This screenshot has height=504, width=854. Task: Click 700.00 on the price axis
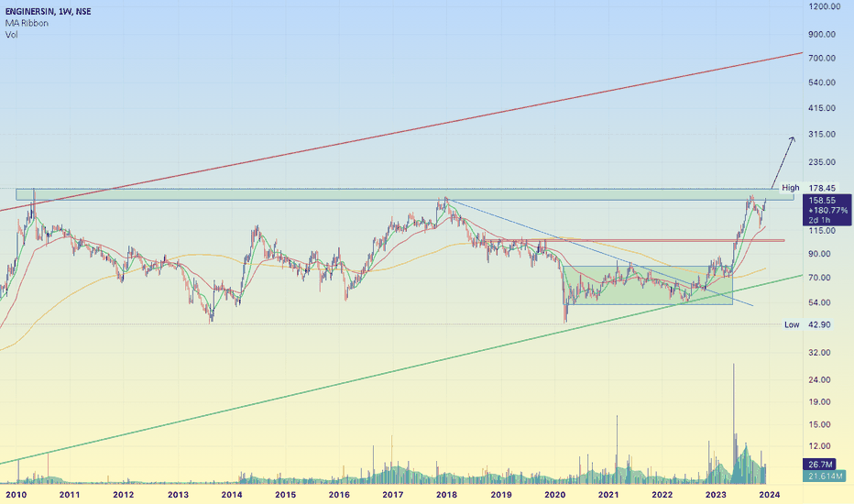click(822, 59)
